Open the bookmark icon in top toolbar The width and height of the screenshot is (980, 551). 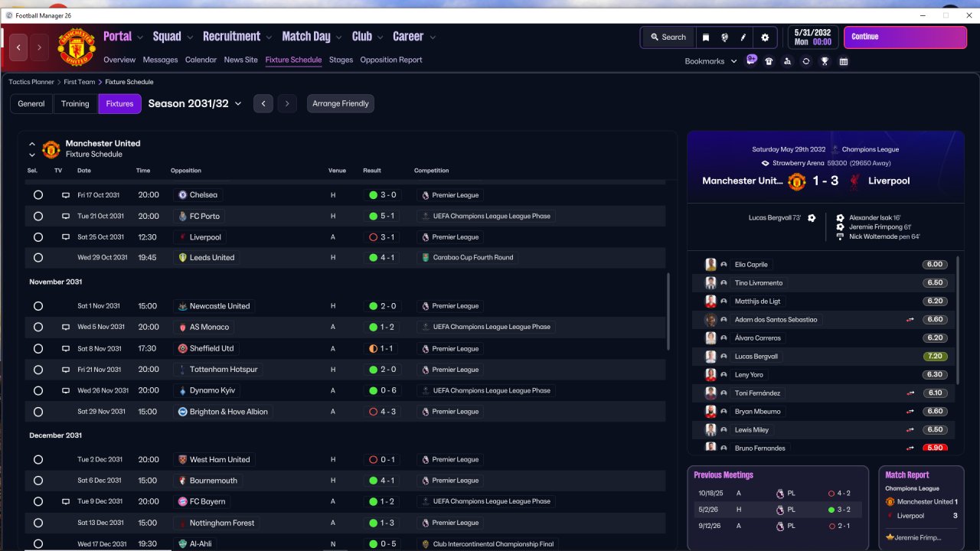(706, 37)
